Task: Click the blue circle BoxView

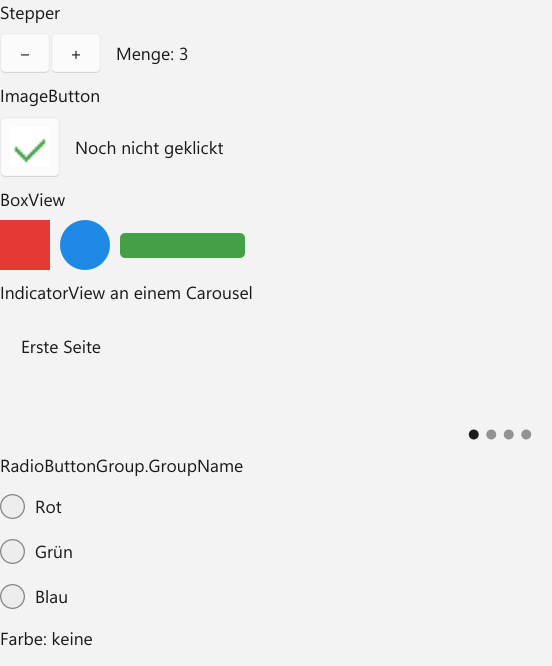Action: pyautogui.click(x=85, y=245)
